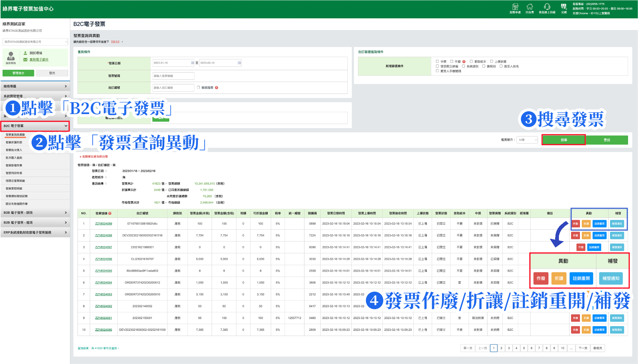
Task: Show help tooltip beside 模糊搜尋
Action: pos(217,88)
